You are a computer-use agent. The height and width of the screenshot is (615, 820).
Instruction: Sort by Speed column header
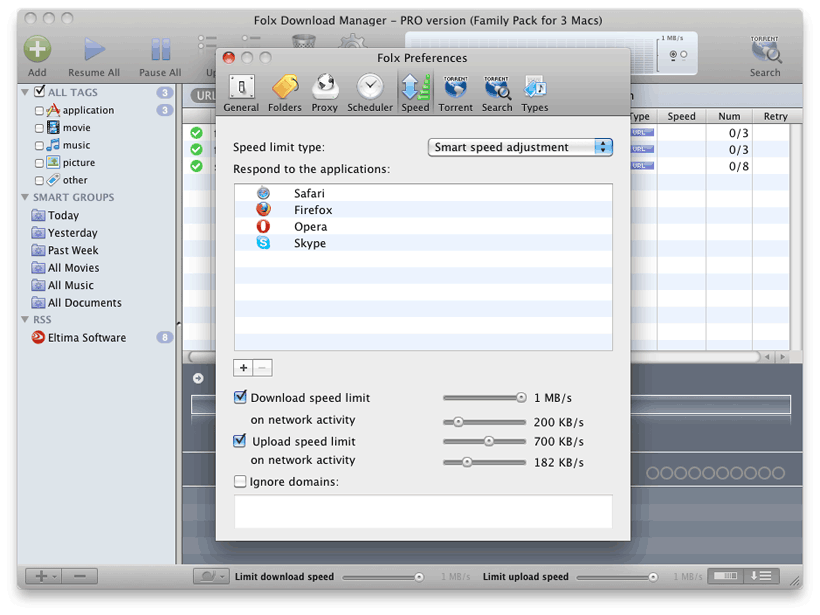point(681,116)
